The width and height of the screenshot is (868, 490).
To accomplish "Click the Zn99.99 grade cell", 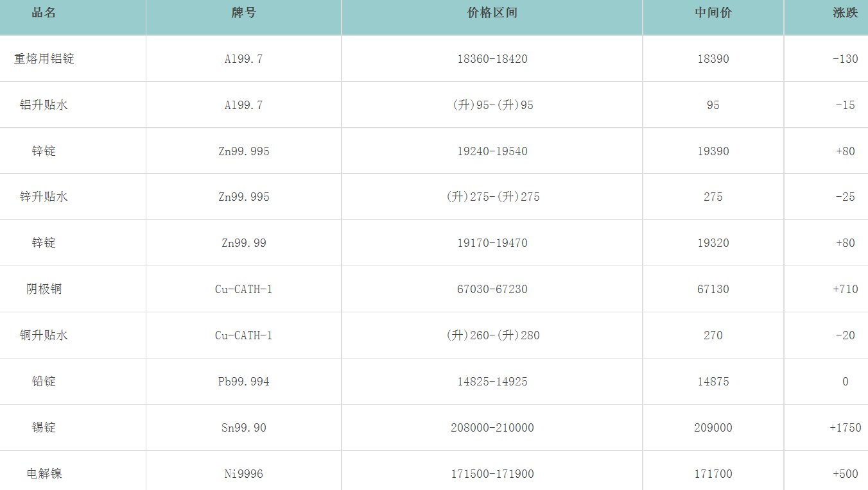I will [x=244, y=243].
